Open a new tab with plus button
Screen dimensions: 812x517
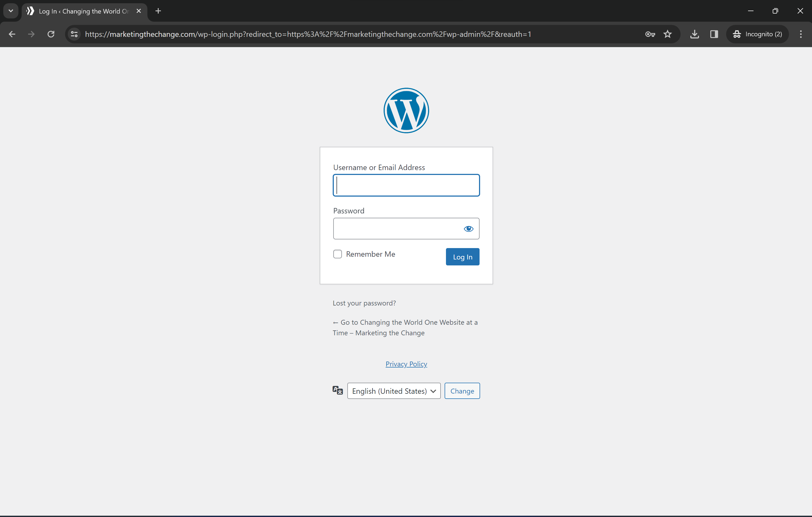click(158, 11)
